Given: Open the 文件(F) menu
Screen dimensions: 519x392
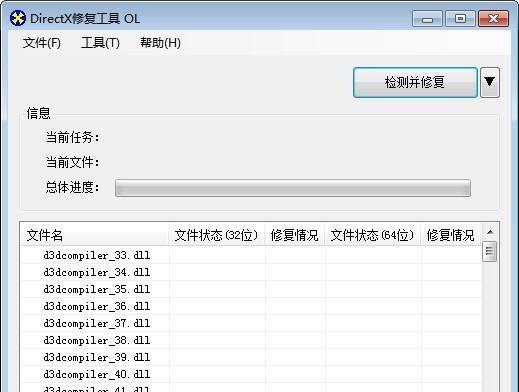Looking at the screenshot, I should coord(42,43).
